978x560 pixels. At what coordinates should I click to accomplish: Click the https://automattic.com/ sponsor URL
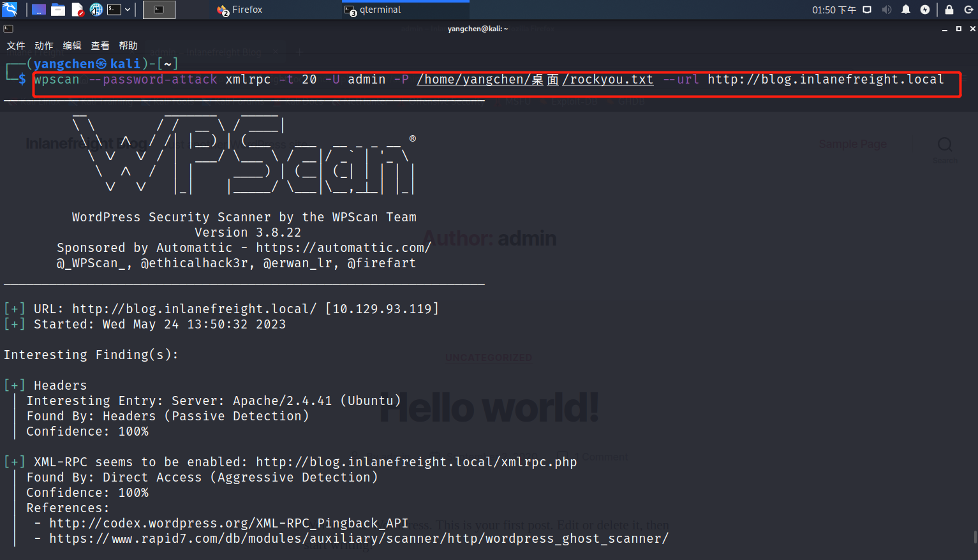tap(344, 248)
